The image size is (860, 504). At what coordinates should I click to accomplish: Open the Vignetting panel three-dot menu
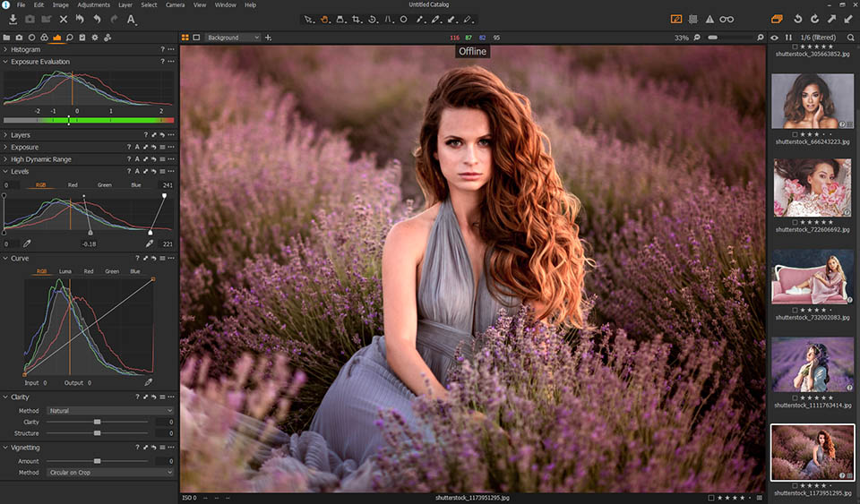(x=171, y=448)
